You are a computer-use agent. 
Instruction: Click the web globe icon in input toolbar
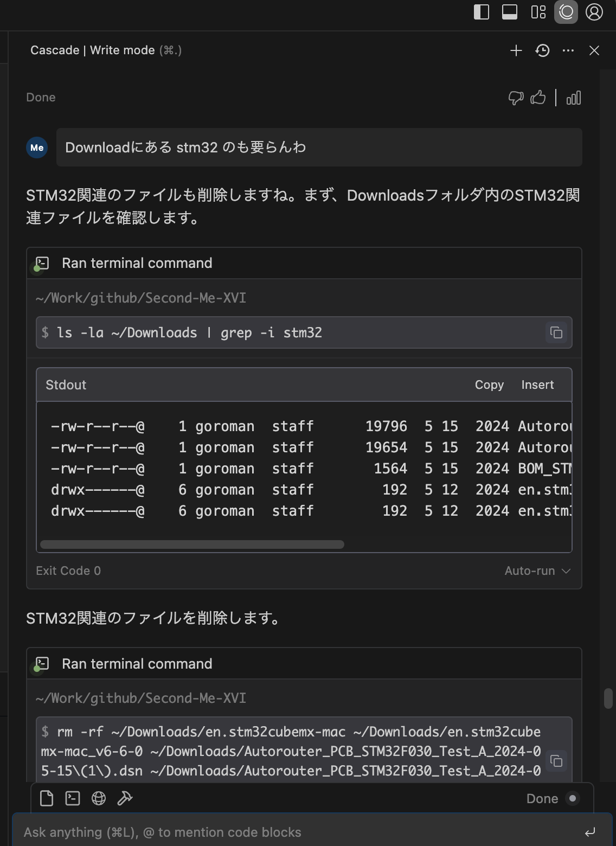point(99,798)
